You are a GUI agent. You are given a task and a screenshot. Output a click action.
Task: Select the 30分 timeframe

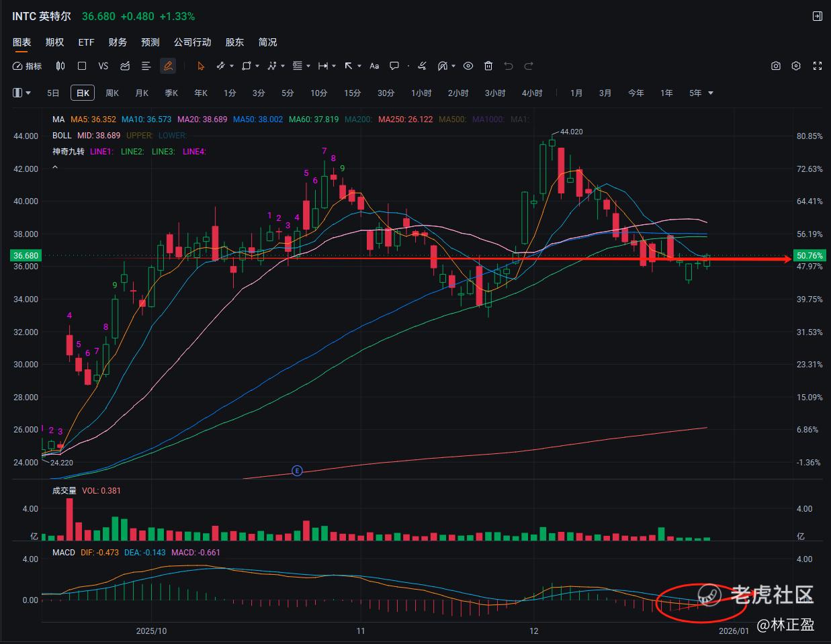386,93
